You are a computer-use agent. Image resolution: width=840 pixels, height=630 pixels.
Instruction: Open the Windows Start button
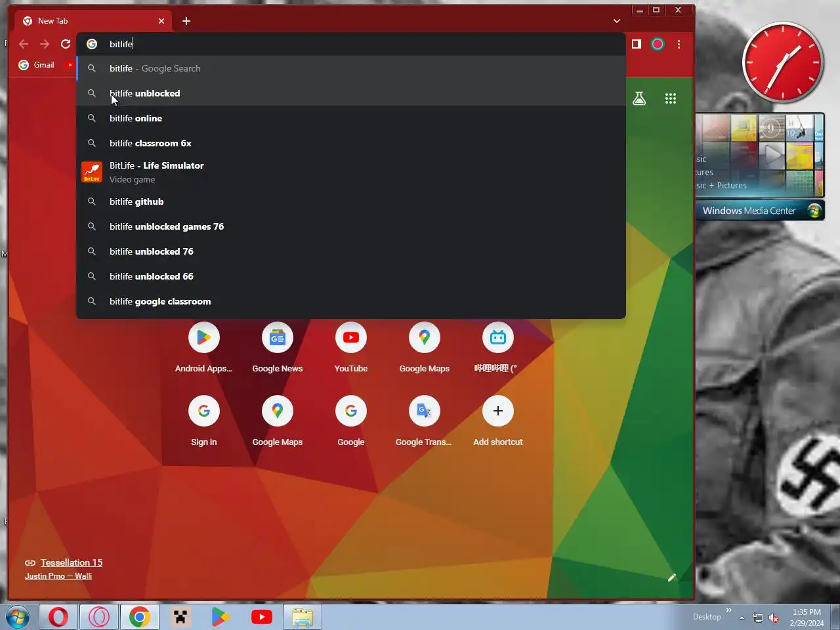18,618
